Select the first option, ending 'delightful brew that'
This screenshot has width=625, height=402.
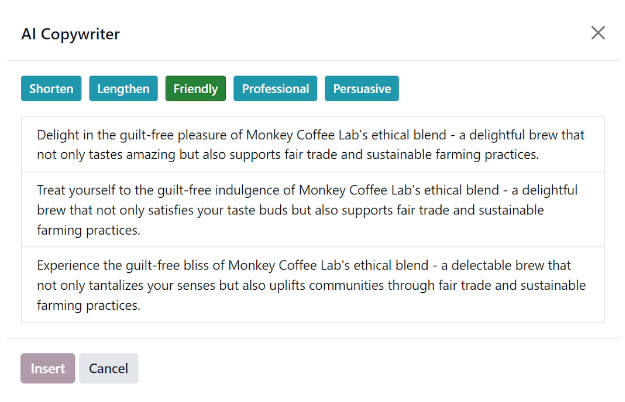313,144
